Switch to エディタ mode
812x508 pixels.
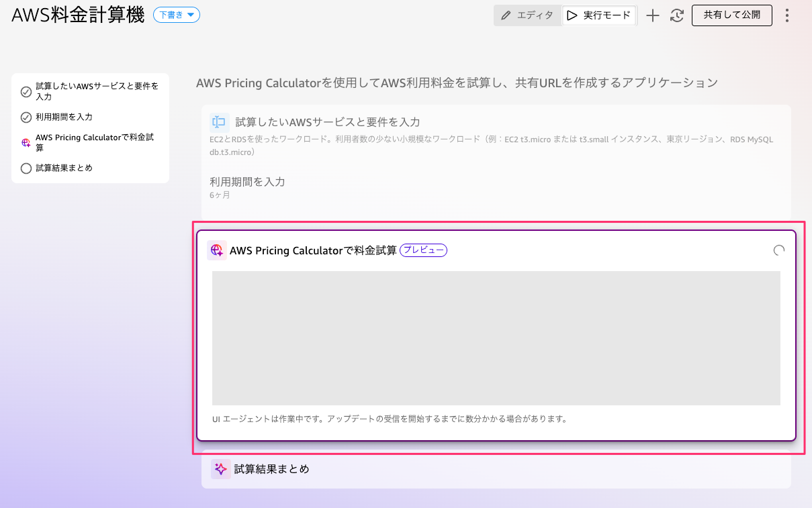(527, 15)
